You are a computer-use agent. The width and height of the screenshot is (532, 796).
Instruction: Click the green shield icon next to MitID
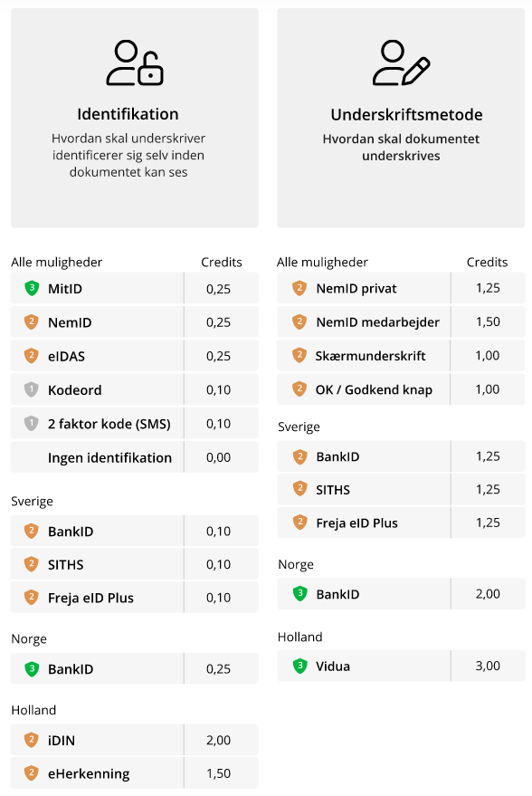click(x=32, y=288)
